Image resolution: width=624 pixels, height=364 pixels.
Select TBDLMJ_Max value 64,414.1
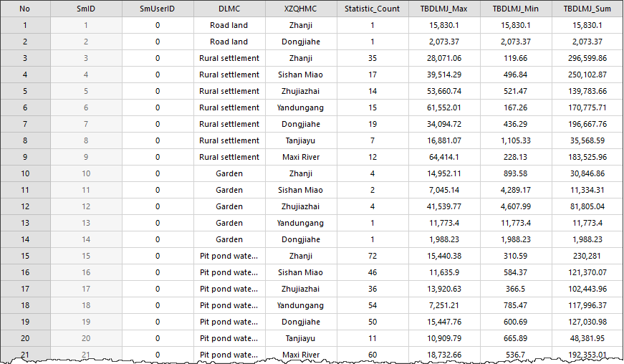click(444, 157)
